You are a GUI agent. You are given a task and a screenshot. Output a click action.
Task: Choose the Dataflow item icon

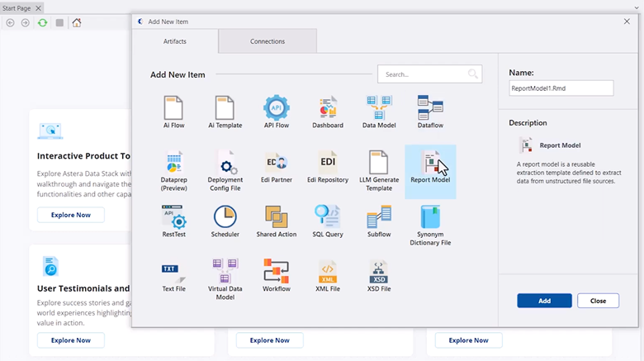pos(430,107)
